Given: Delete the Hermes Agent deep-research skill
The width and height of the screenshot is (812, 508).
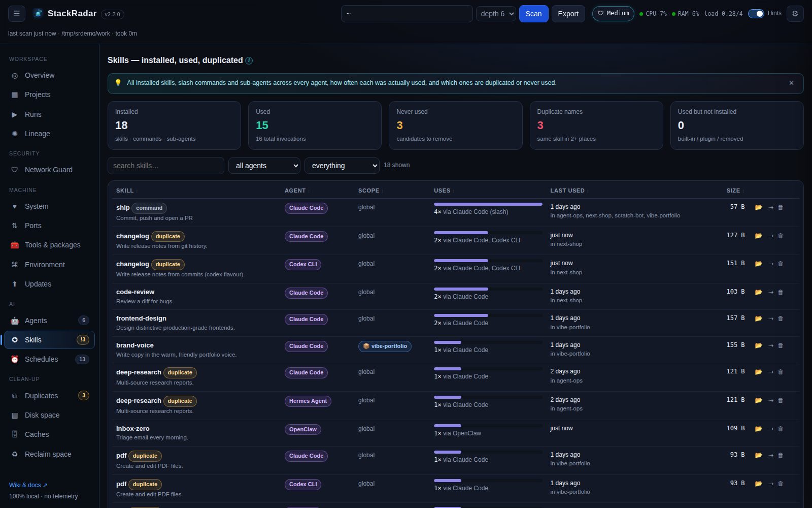Looking at the screenshot, I should (x=781, y=400).
